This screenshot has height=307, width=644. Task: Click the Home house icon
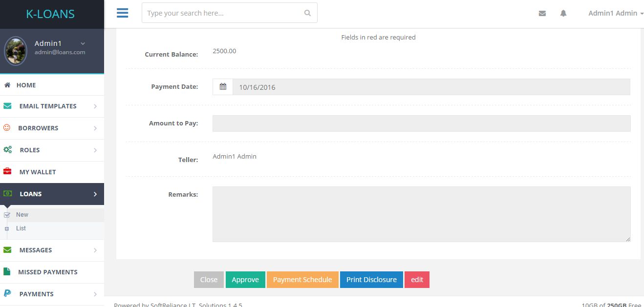(x=7, y=85)
